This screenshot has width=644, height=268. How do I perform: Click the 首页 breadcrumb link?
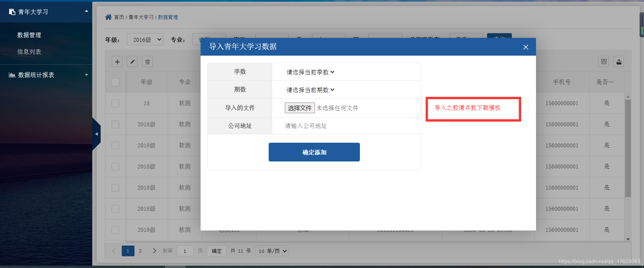pos(119,17)
